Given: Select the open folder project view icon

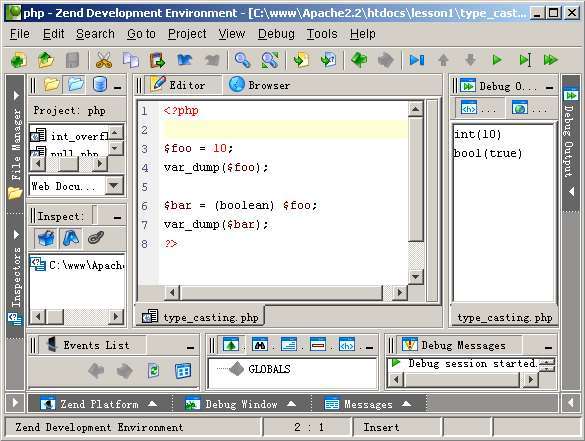Looking at the screenshot, I should click(75, 84).
